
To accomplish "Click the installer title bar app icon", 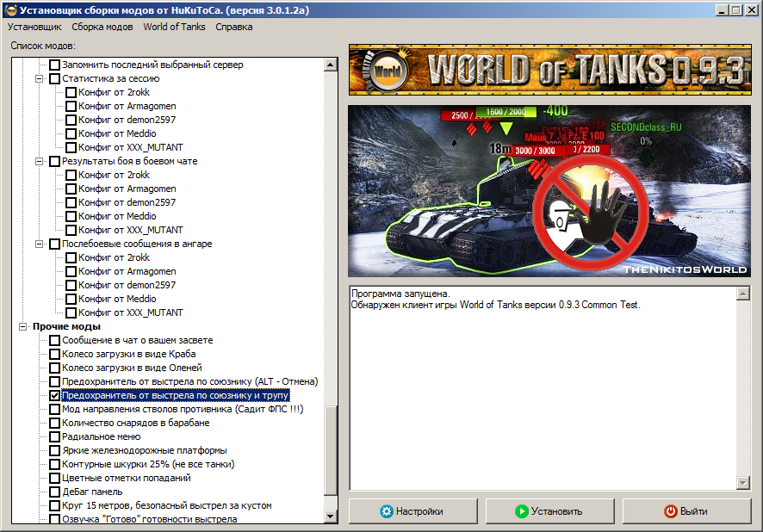I will [x=10, y=9].
